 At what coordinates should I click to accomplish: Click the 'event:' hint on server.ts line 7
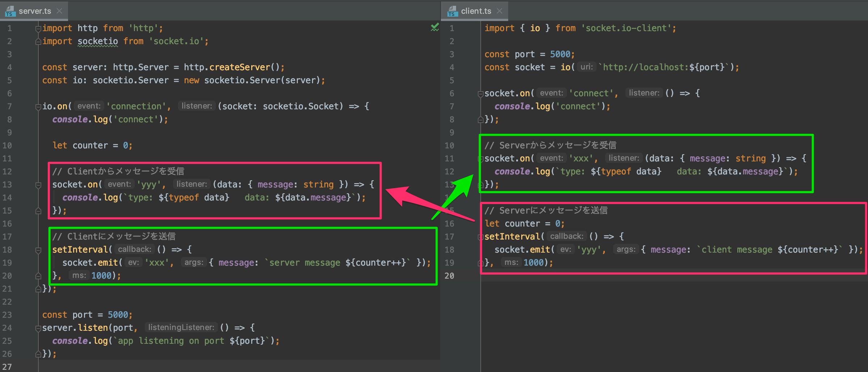(x=89, y=106)
